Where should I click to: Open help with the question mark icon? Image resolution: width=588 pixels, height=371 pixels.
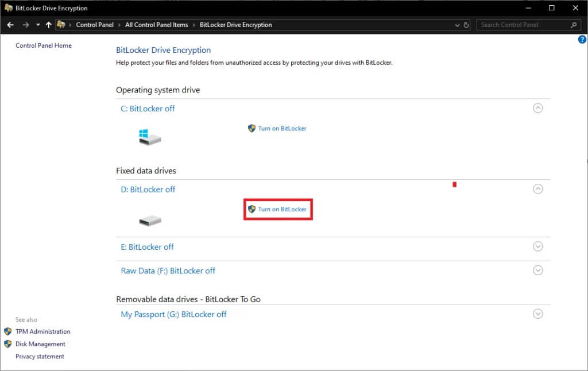coord(582,40)
